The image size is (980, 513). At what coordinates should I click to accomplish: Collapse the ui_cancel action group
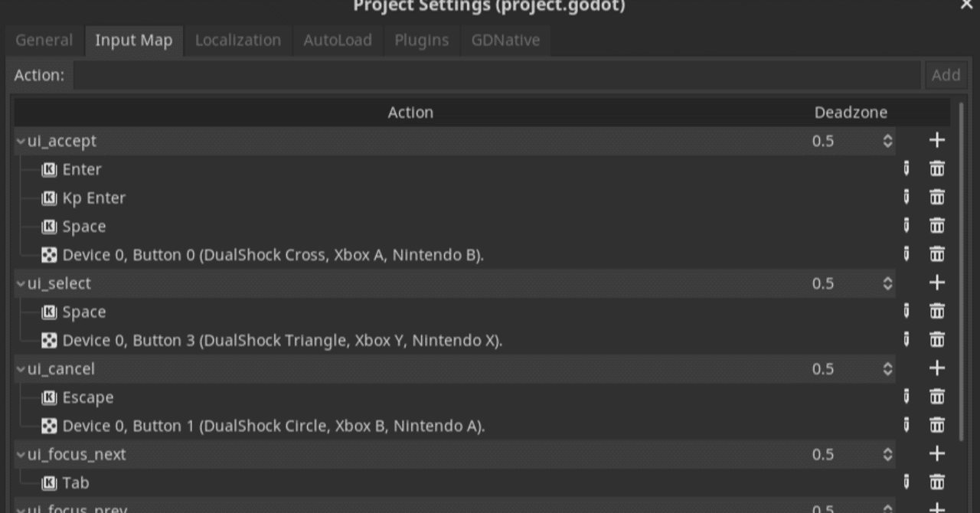(21, 369)
